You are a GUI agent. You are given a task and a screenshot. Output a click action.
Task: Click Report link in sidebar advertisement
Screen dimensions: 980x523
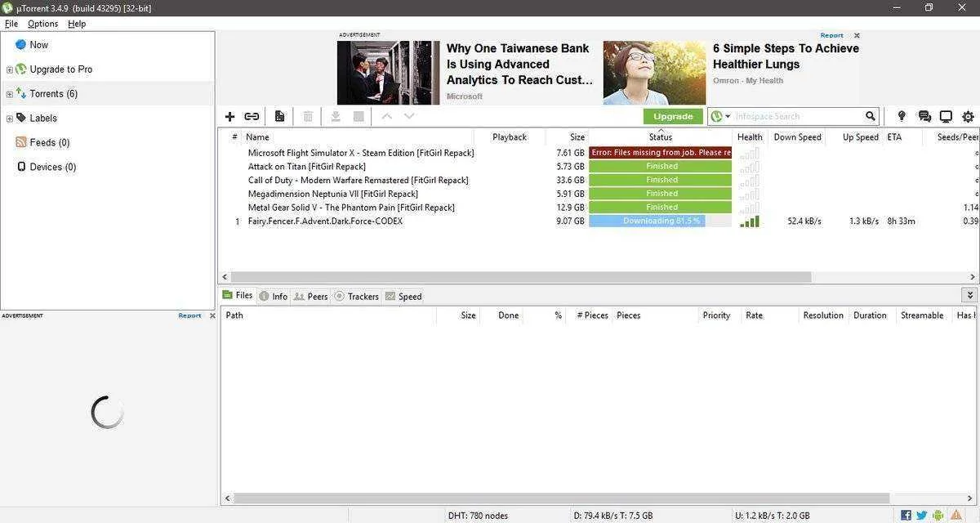189,315
